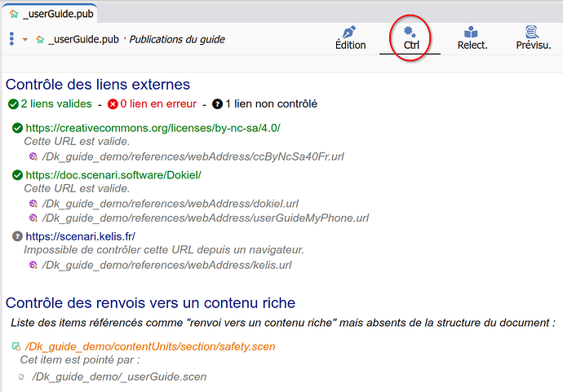Screen dimensions: 563x392
Task: Click the Édition pen icon
Action: tap(350, 33)
